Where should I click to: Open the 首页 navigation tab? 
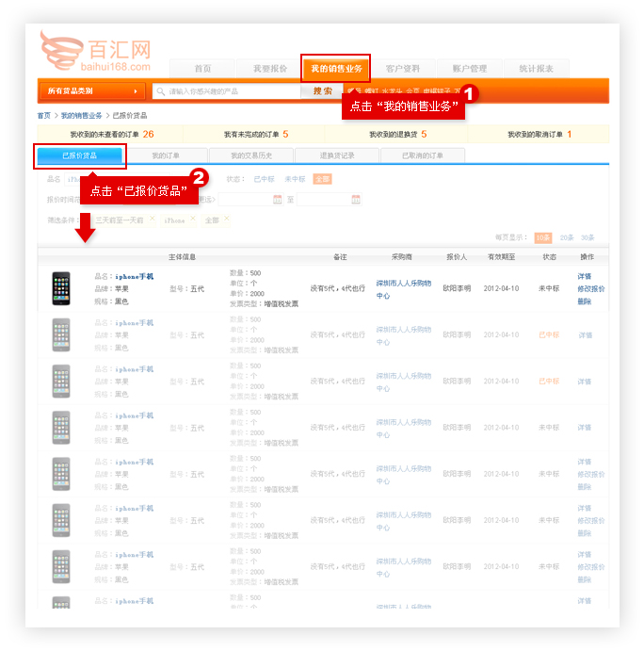point(201,69)
